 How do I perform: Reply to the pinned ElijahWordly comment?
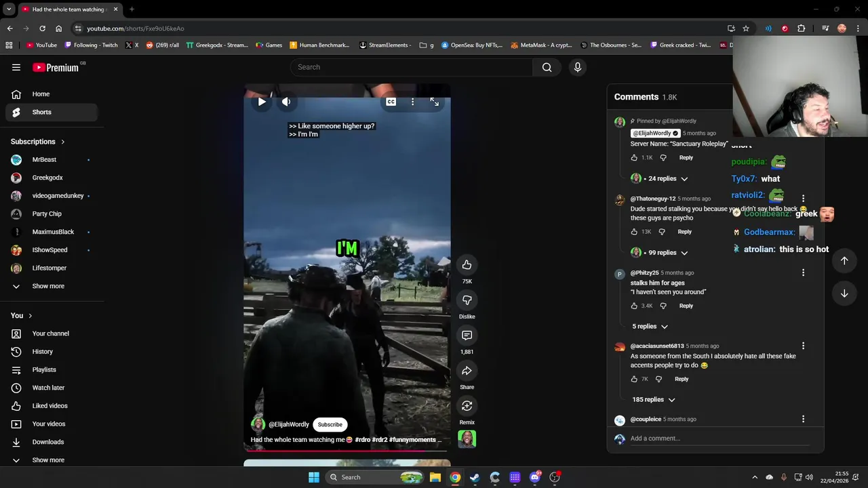coord(686,158)
